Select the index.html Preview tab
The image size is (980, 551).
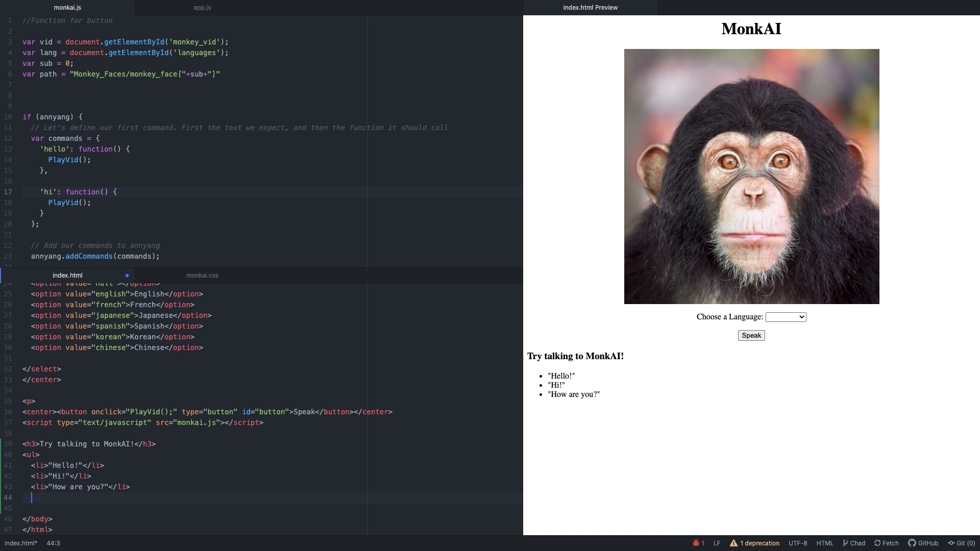590,8
